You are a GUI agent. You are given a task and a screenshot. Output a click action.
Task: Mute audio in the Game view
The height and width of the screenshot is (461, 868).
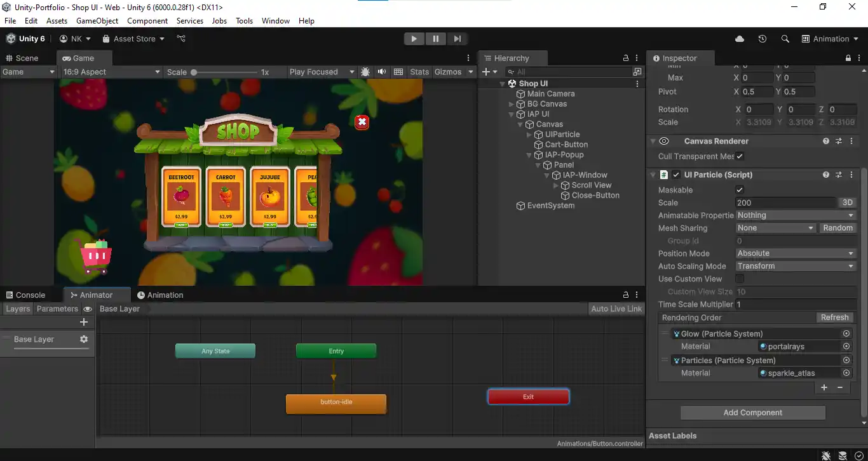pyautogui.click(x=381, y=72)
